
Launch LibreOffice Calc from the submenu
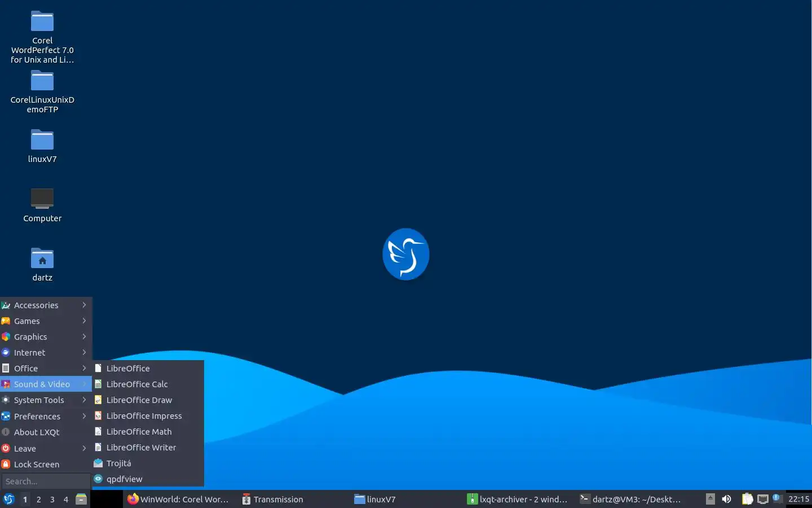point(148,384)
